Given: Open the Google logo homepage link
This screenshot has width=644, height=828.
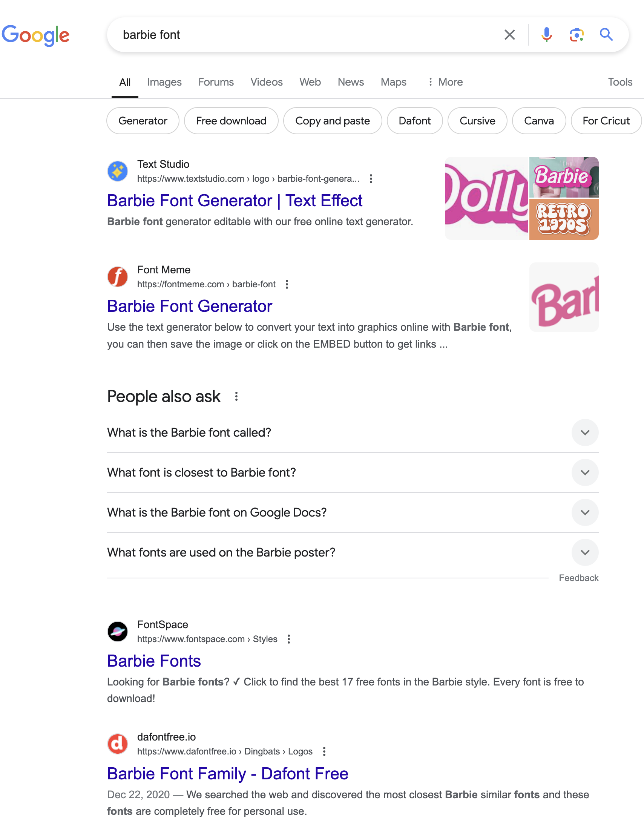Looking at the screenshot, I should pyautogui.click(x=35, y=36).
